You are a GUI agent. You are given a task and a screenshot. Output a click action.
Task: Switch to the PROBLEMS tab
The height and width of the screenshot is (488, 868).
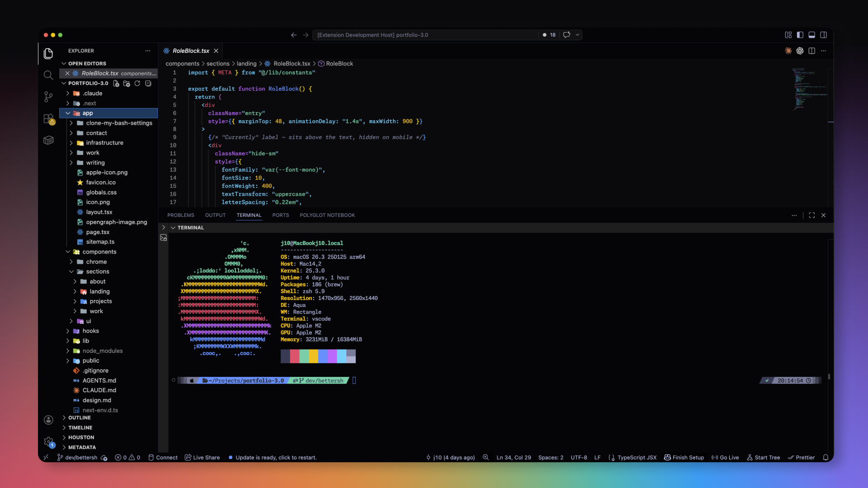pyautogui.click(x=181, y=216)
